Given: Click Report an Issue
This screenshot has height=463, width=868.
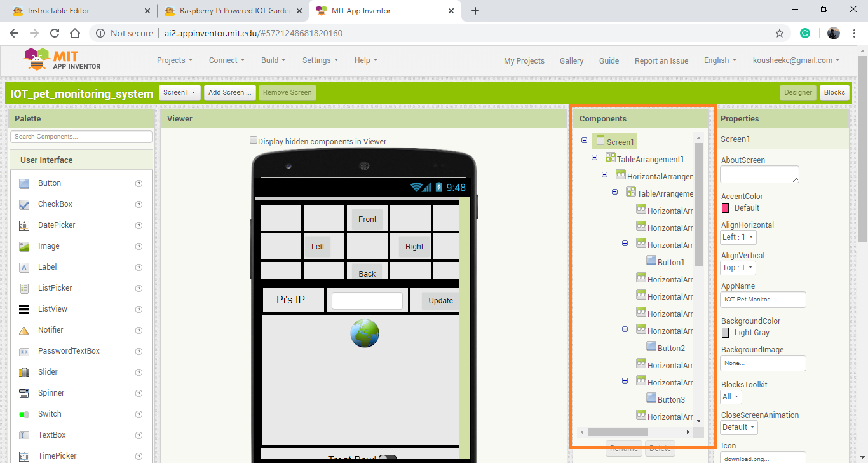Looking at the screenshot, I should pyautogui.click(x=661, y=61).
